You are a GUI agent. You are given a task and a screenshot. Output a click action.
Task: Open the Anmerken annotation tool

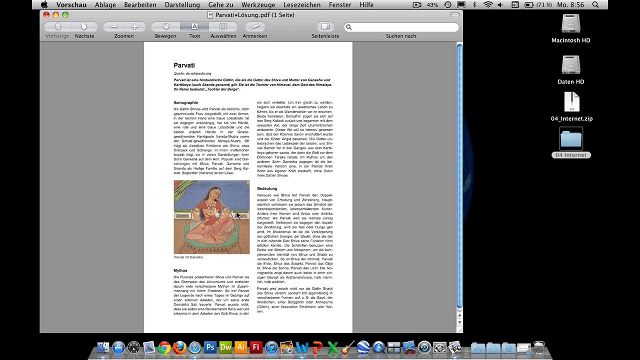coord(255,27)
